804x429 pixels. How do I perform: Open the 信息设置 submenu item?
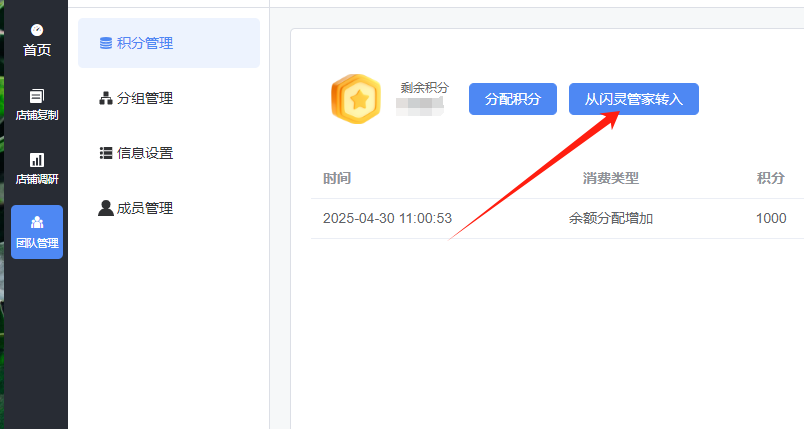pyautogui.click(x=169, y=153)
